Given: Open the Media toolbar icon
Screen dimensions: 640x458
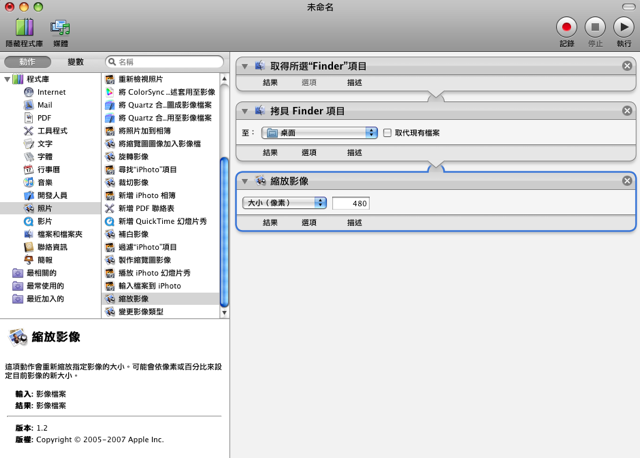Looking at the screenshot, I should pos(60,27).
